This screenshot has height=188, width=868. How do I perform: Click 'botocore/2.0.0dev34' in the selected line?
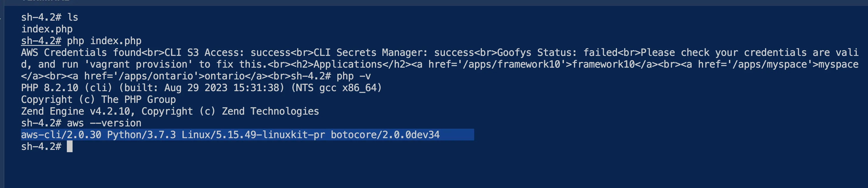[x=385, y=135]
